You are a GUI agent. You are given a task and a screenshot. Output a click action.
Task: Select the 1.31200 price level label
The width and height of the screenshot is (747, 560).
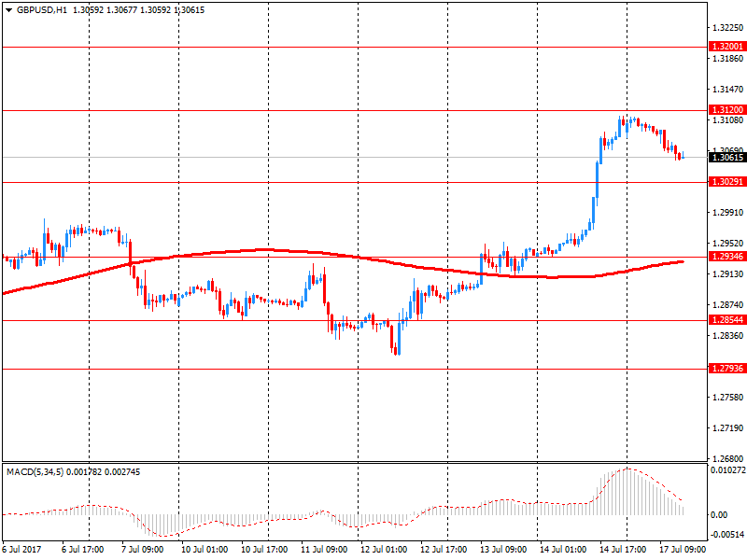point(727,110)
